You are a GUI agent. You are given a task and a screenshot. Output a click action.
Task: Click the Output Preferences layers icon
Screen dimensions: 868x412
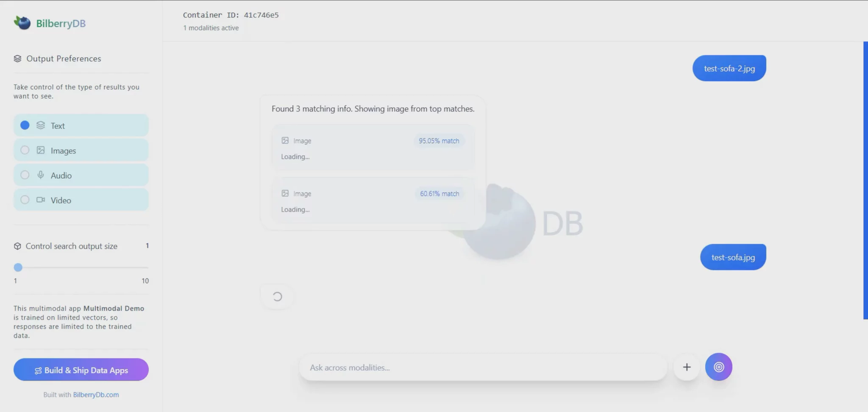pos(17,58)
